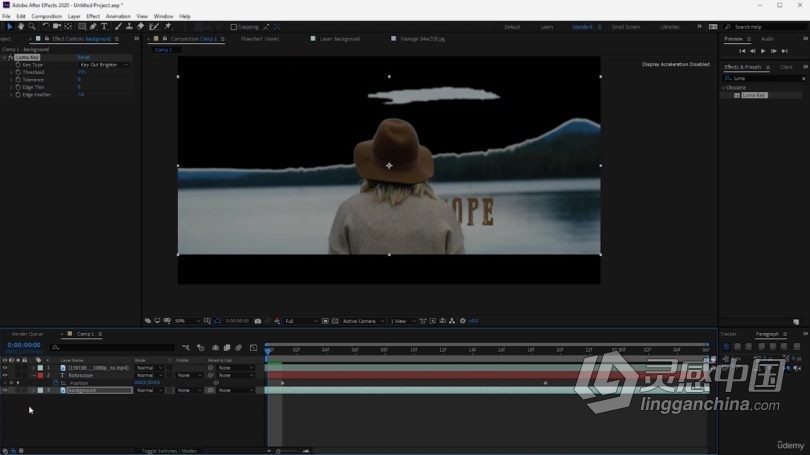The image size is (810, 455).
Task: Click the Always Preview This View icon
Action: [x=148, y=321]
